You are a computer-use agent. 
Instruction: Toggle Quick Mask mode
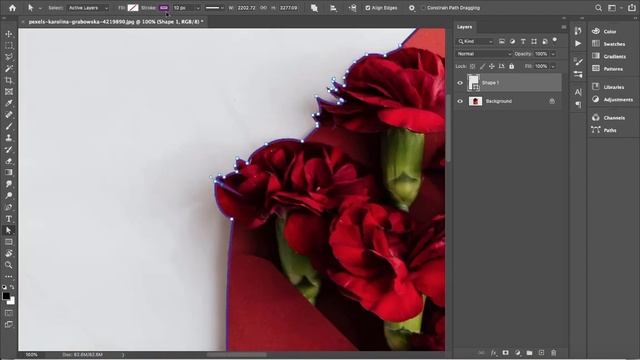coord(9,313)
